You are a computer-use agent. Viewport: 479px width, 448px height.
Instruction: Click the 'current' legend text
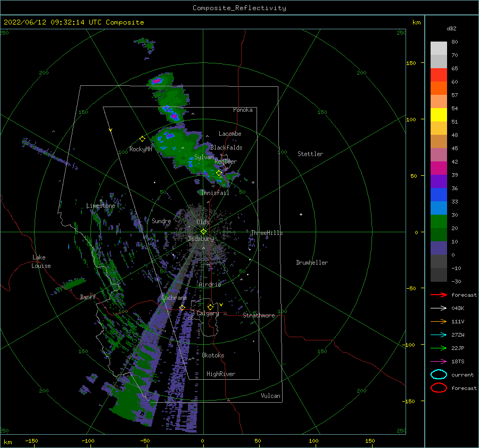pyautogui.click(x=463, y=375)
